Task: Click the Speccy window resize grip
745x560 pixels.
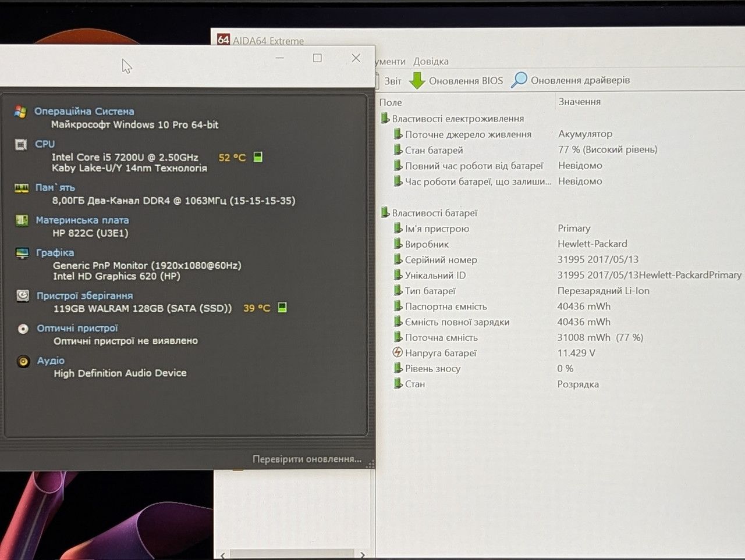Action: pos(370,464)
